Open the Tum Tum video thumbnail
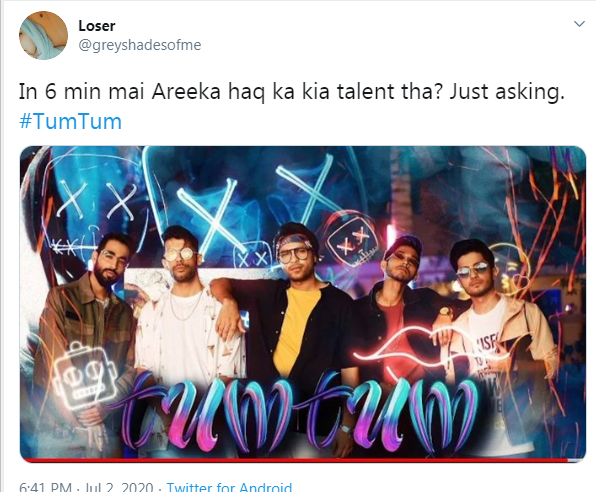Screen dimensions: 596x492 [x=303, y=304]
